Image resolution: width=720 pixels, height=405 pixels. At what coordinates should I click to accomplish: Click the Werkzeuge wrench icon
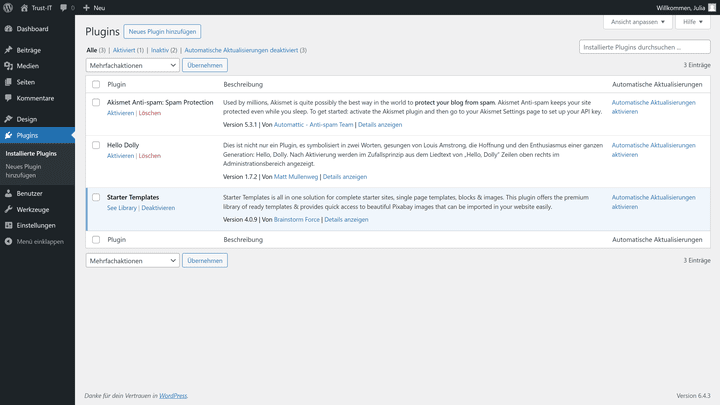8,209
